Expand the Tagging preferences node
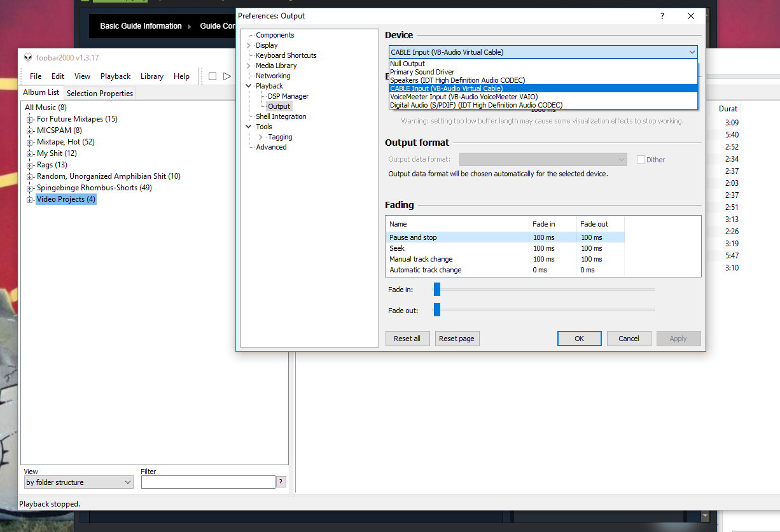Screen dimensions: 780x532 pos(261,137)
